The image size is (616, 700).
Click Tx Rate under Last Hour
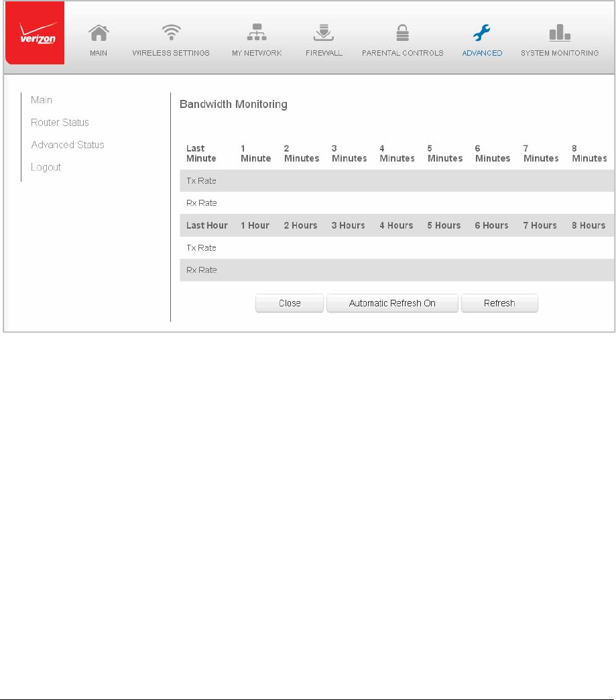coord(201,248)
